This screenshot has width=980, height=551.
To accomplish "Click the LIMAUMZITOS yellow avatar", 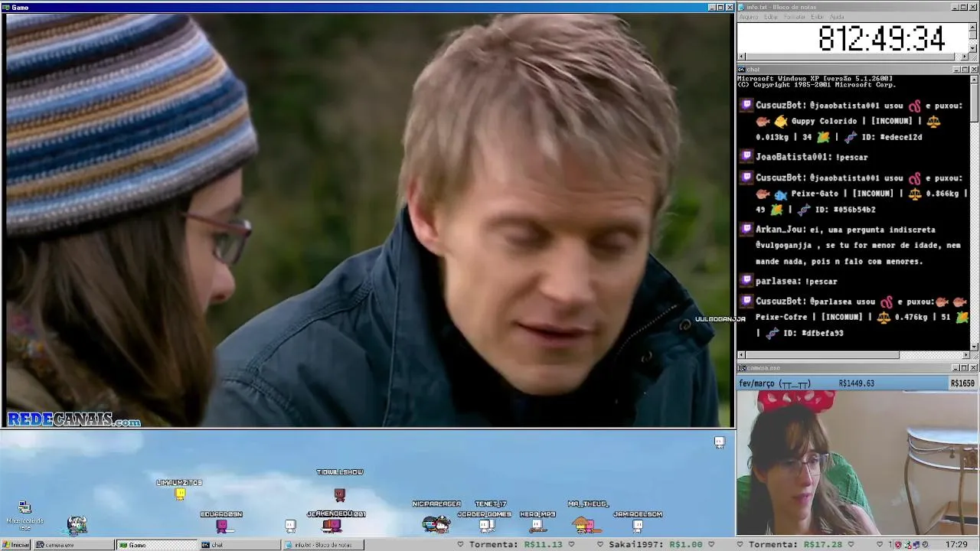I will point(180,494).
